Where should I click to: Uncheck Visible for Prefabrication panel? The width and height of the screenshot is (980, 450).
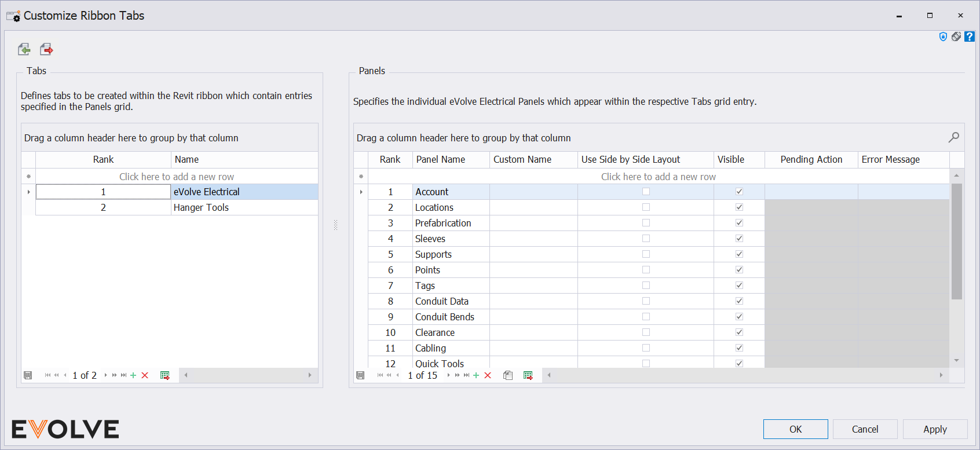coord(739,223)
